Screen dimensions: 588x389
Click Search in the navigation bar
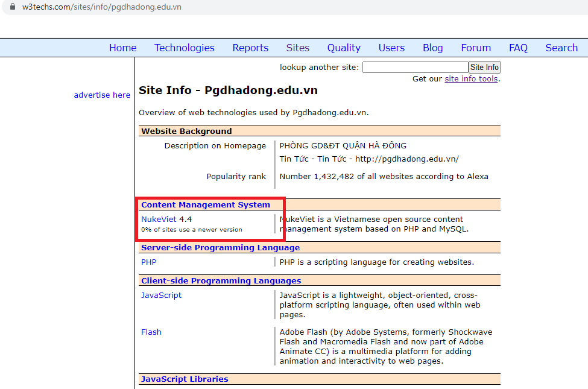click(x=561, y=48)
